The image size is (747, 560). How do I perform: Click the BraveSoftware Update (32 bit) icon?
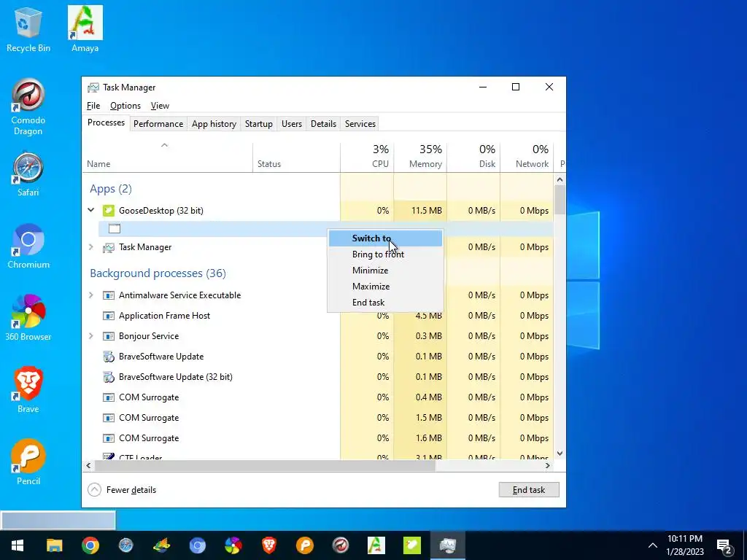[109, 377]
